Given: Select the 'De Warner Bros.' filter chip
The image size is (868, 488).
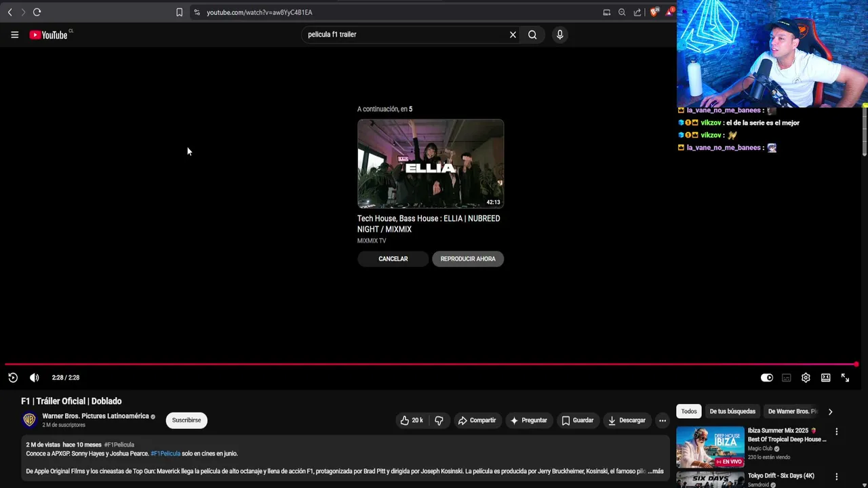Looking at the screenshot, I should 791,411.
